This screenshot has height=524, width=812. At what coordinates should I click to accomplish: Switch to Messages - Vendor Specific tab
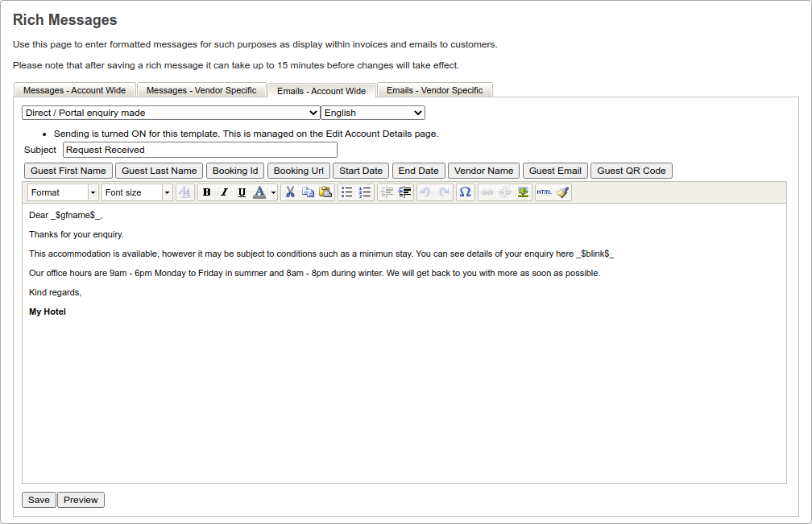[x=201, y=90]
